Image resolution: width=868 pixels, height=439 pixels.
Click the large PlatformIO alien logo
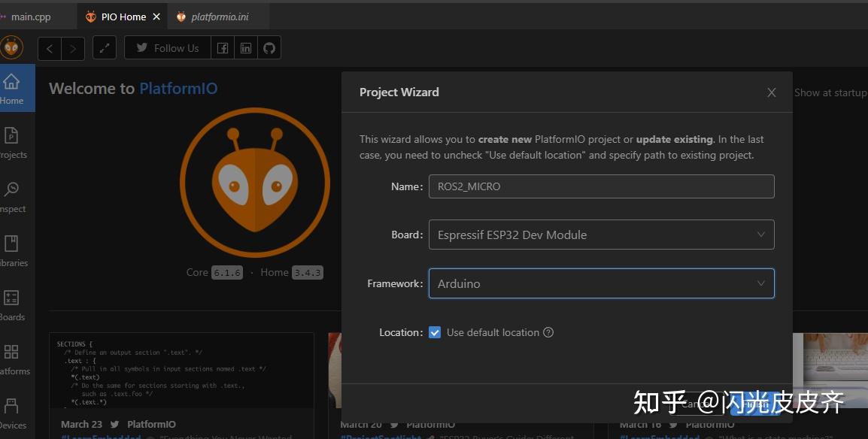pyautogui.click(x=255, y=182)
